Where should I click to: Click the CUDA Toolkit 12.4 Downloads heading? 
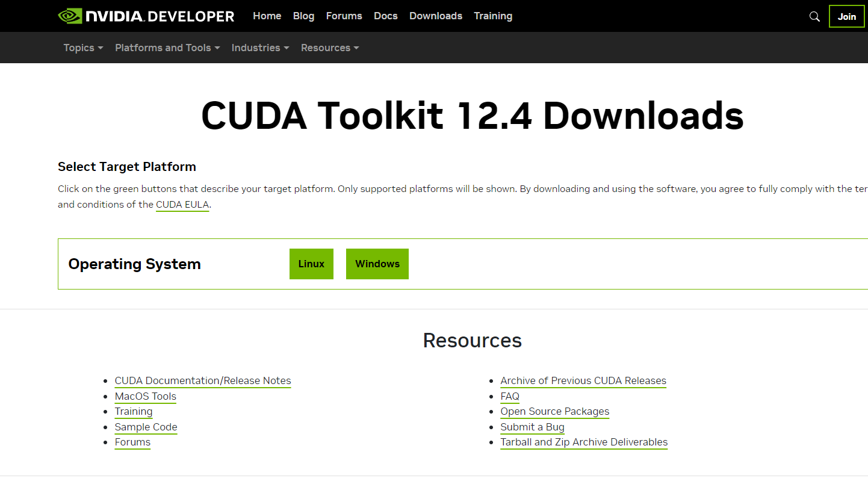click(473, 115)
